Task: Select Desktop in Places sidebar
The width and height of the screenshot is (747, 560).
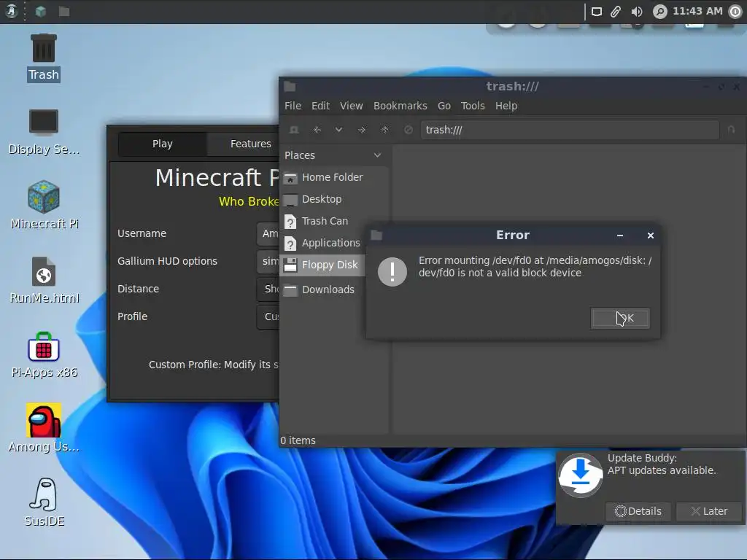Action: point(333,200)
